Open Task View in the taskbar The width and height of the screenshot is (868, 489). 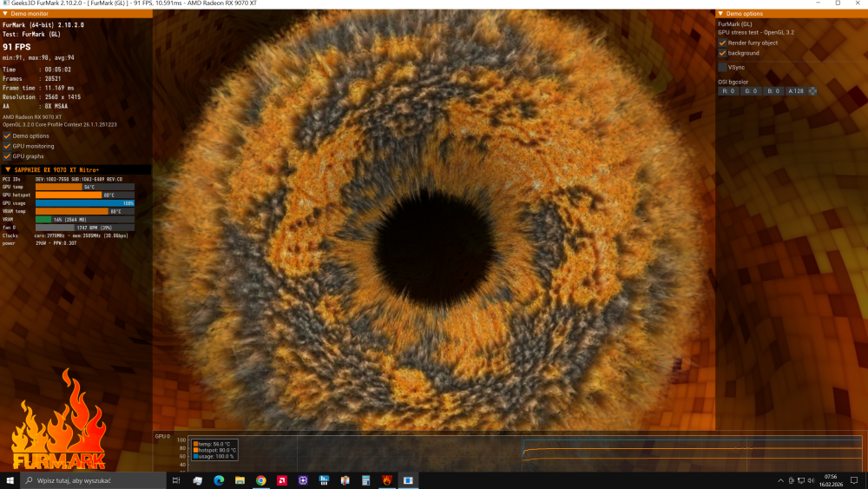pyautogui.click(x=176, y=480)
